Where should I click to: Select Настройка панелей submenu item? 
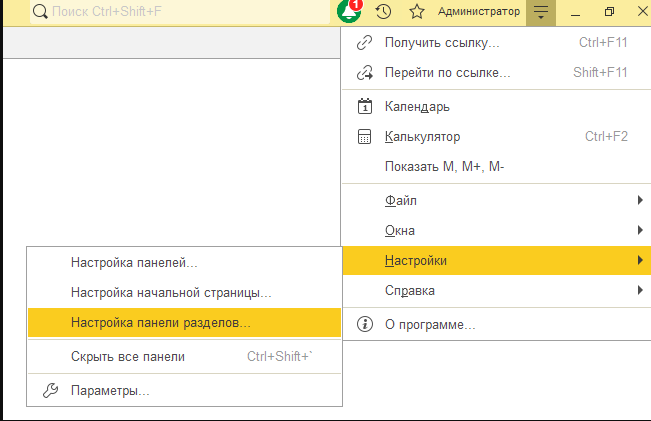click(184, 263)
